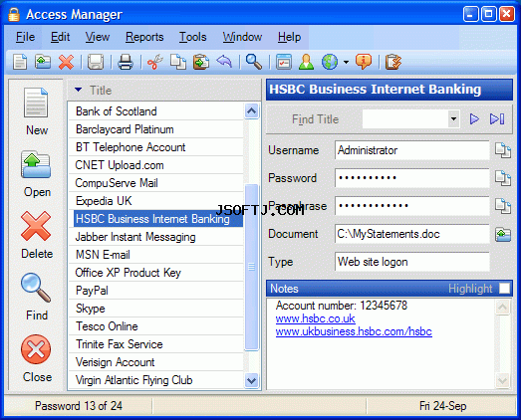Screen dimensions: 521x420
Task: Copy the Password with its copy icon
Action: (x=503, y=178)
